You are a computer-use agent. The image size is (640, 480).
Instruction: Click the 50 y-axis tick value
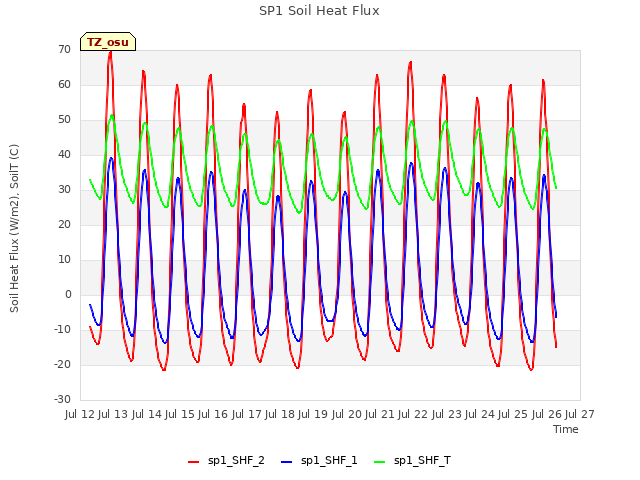click(64, 120)
